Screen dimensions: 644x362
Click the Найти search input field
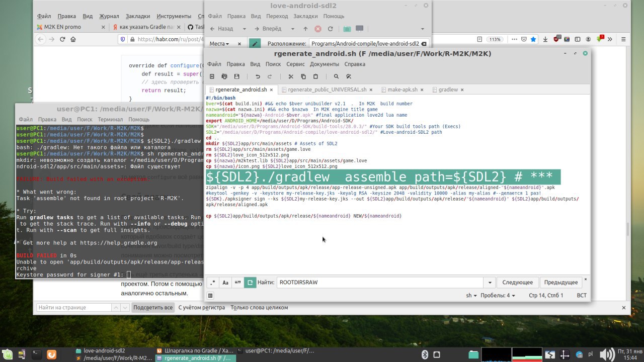(x=380, y=283)
